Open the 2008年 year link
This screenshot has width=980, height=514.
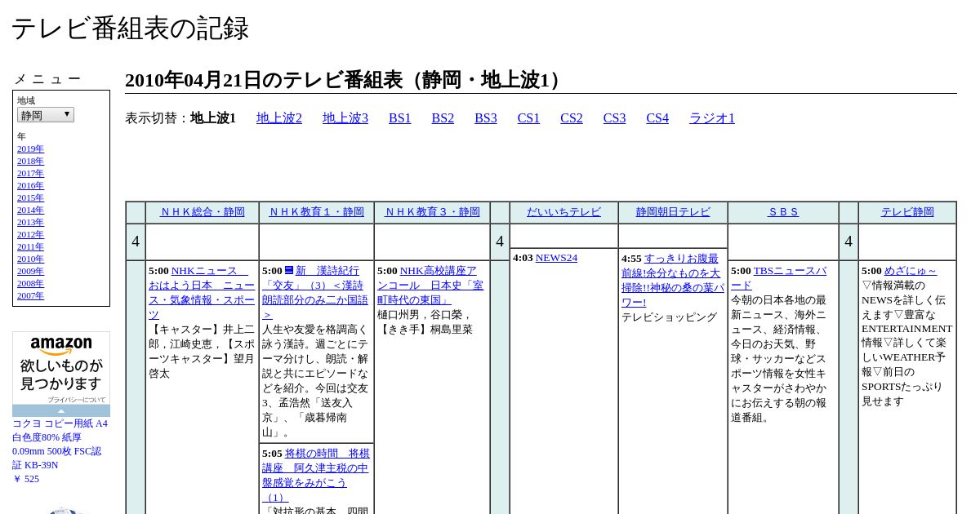click(x=30, y=284)
